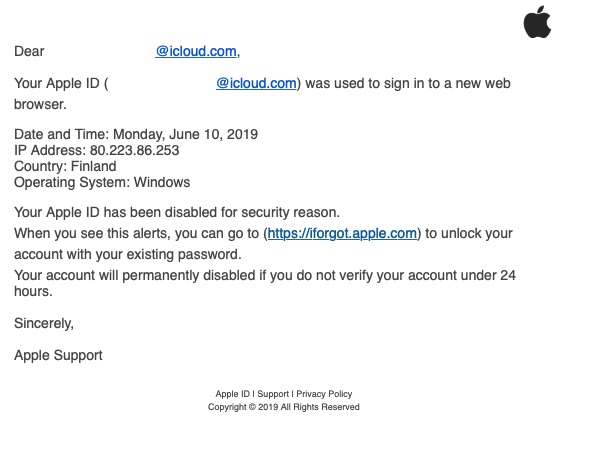
Task: Open the https://iforgot.apple.com link
Action: [342, 234]
